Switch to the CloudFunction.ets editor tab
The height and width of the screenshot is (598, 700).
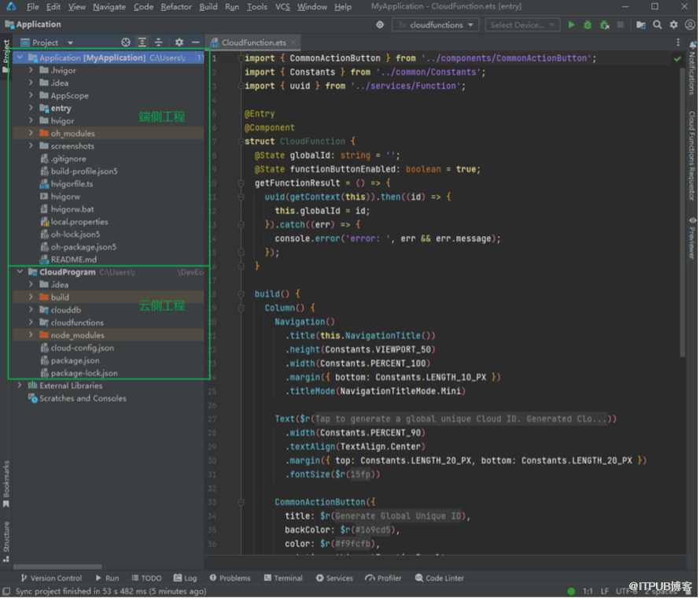[253, 42]
